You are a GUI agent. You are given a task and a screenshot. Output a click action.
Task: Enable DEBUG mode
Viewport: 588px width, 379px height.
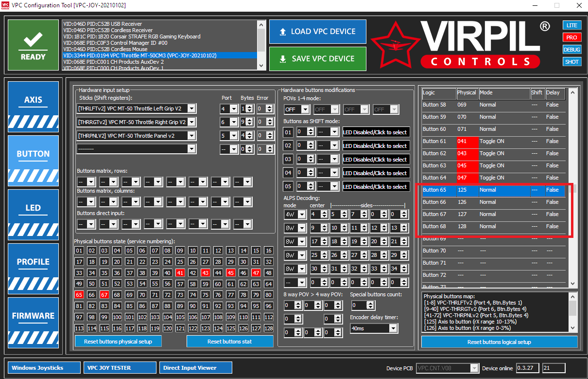[x=572, y=50]
